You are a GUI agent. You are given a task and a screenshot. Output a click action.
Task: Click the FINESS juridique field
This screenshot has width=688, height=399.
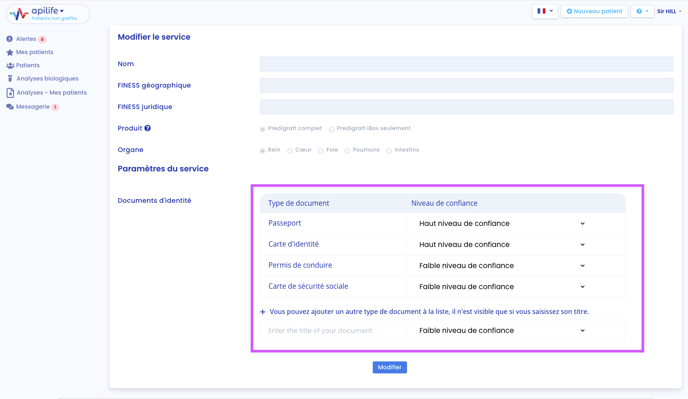pos(466,107)
